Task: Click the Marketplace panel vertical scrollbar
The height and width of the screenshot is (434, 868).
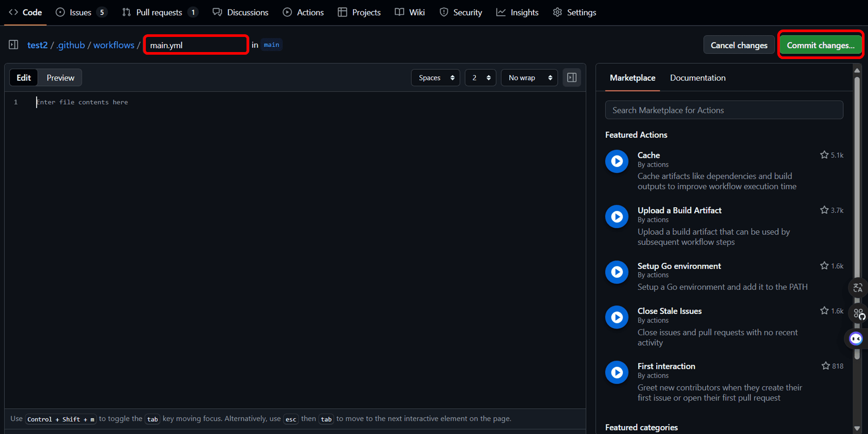Action: point(857,217)
